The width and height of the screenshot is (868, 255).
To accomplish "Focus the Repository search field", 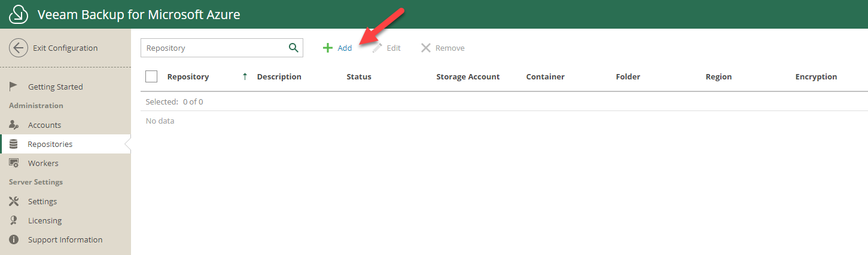I will click(212, 48).
